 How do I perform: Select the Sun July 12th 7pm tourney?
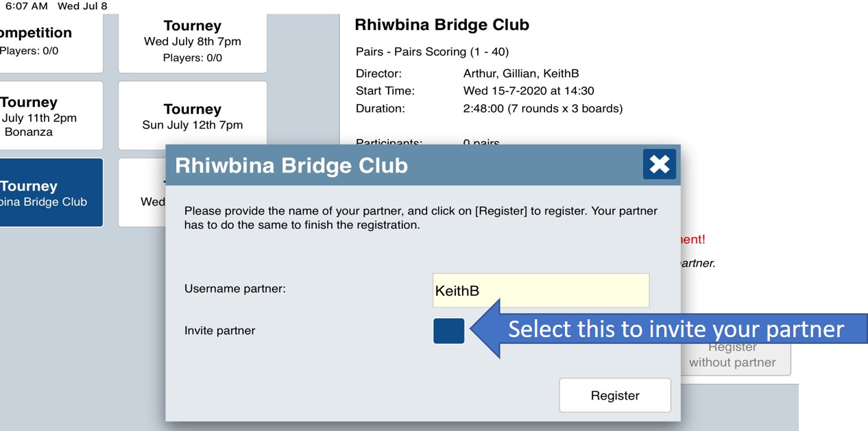click(192, 116)
